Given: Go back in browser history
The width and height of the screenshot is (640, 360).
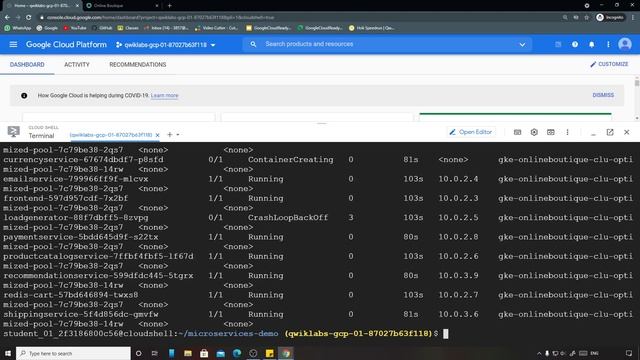Looking at the screenshot, I should tap(7, 18).
